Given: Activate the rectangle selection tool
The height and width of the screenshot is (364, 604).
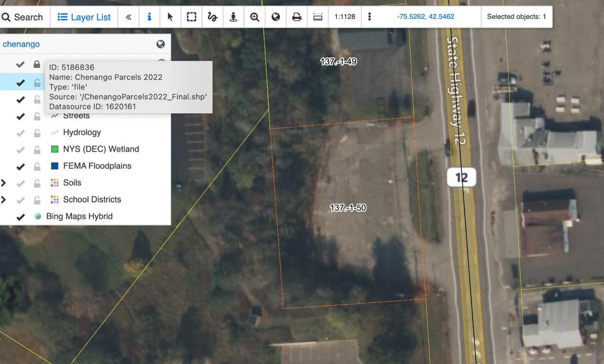Looking at the screenshot, I should click(x=191, y=17).
